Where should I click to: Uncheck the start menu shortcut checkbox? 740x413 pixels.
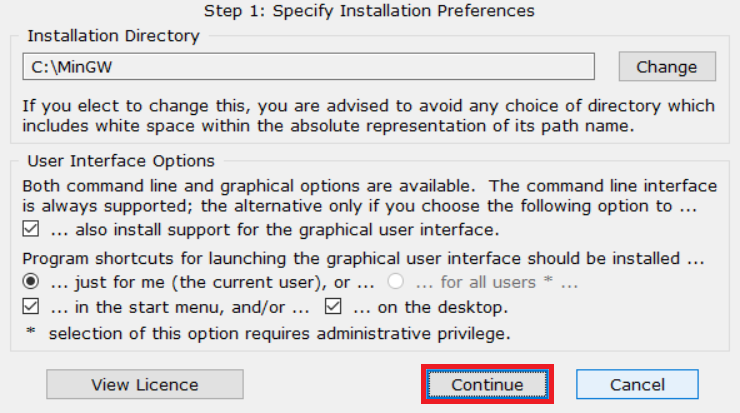tap(30, 306)
